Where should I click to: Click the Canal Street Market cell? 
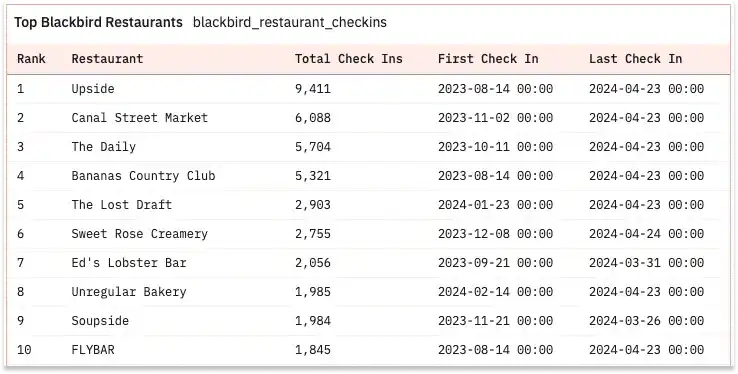click(x=140, y=118)
